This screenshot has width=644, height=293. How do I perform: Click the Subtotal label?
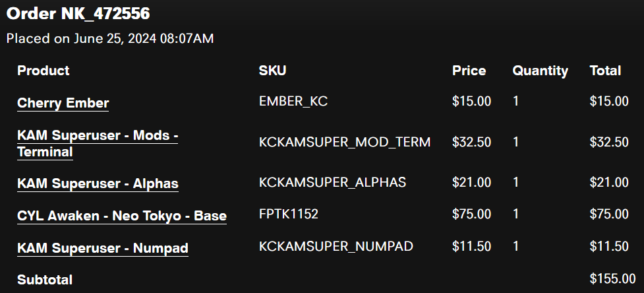(x=45, y=280)
